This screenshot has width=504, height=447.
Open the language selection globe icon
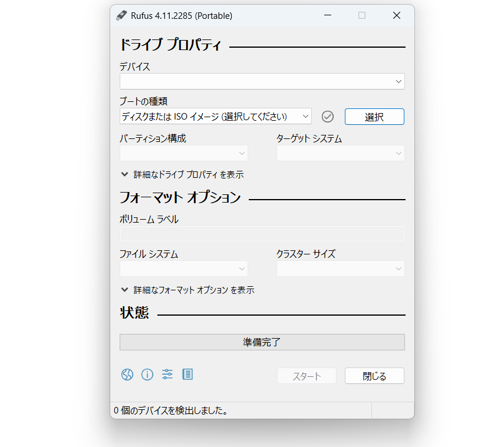[127, 375]
